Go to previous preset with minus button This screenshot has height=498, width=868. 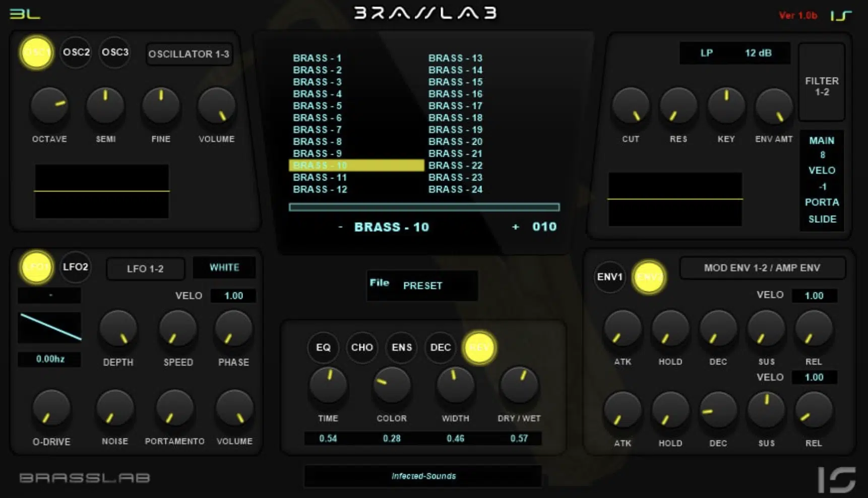pyautogui.click(x=341, y=227)
